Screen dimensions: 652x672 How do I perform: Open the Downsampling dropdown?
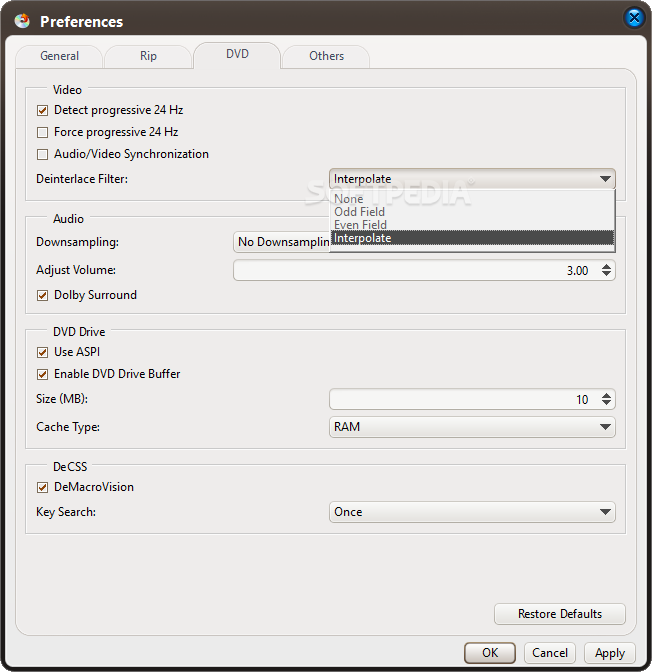click(x=282, y=242)
